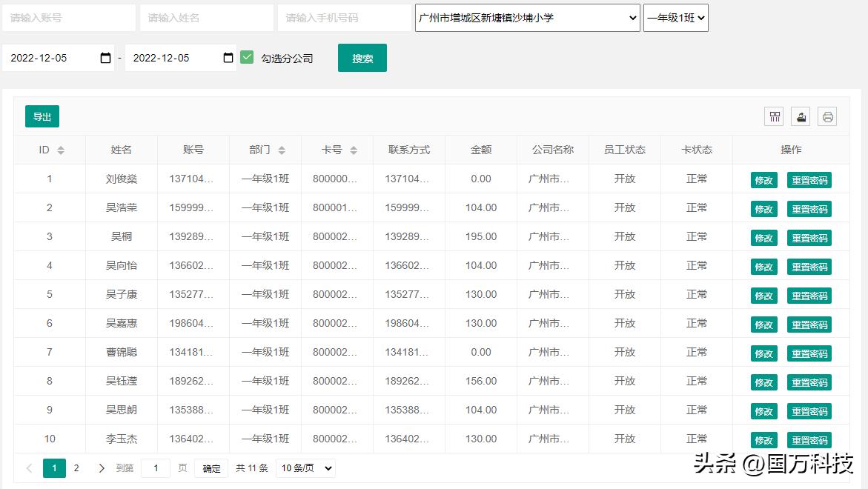The width and height of the screenshot is (868, 489).
Task: Open the column filter grid icon
Action: point(775,116)
